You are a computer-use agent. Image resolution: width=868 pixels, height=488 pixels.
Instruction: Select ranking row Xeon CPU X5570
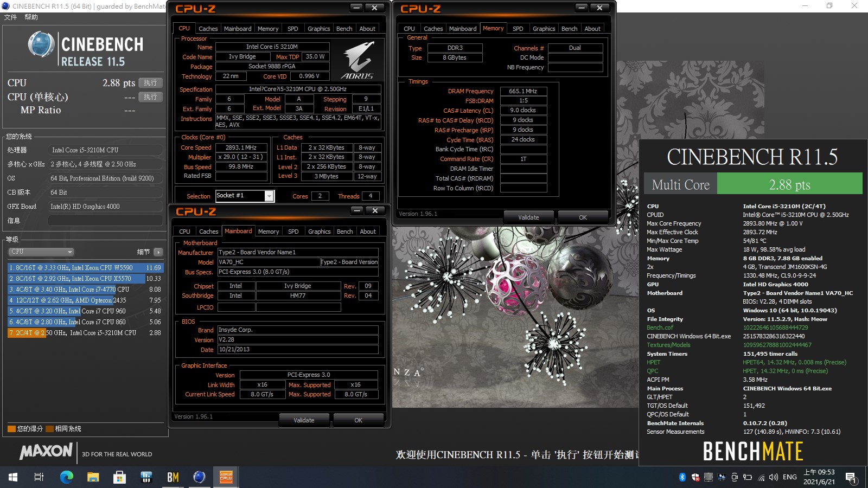85,279
